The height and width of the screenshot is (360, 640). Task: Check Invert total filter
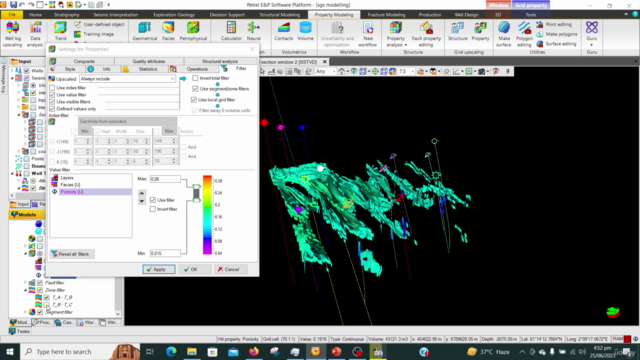tap(195, 78)
